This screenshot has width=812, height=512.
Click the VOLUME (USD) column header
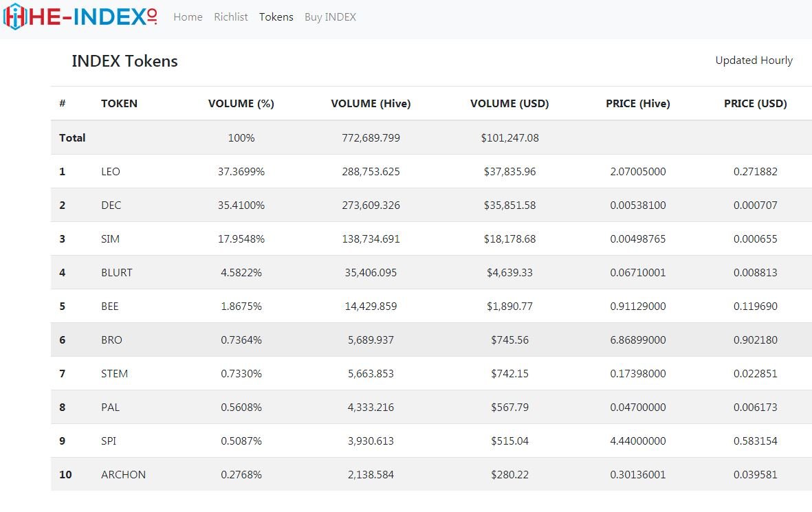coord(509,104)
